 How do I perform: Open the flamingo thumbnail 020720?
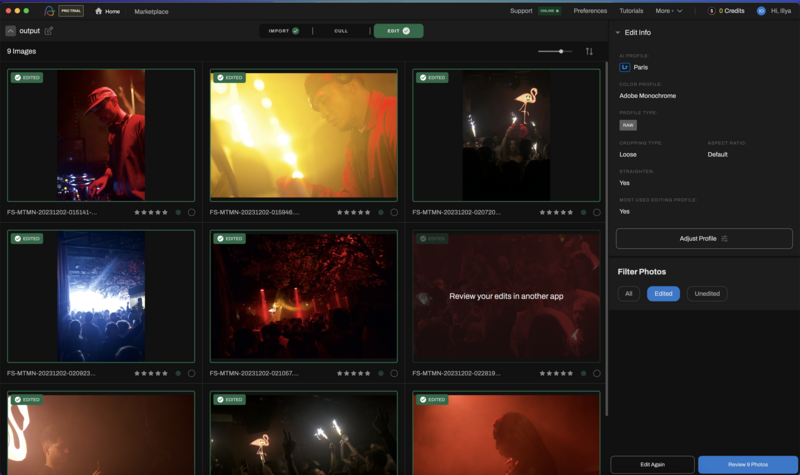506,135
